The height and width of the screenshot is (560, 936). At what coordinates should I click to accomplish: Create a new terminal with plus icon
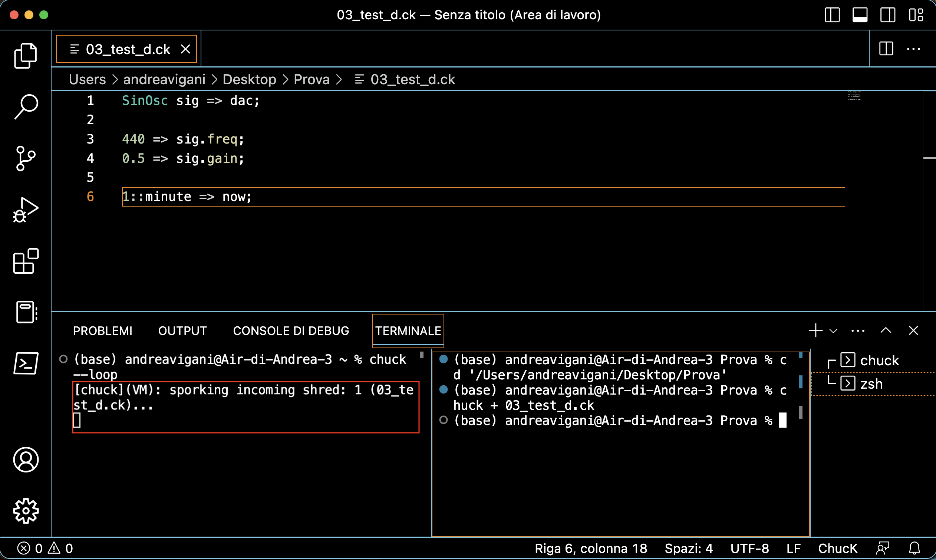tap(815, 330)
